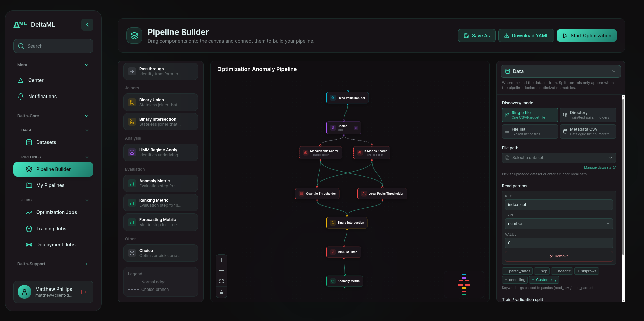
Task: Collapse the PIPELINES subsection
Action: pyautogui.click(x=87, y=157)
